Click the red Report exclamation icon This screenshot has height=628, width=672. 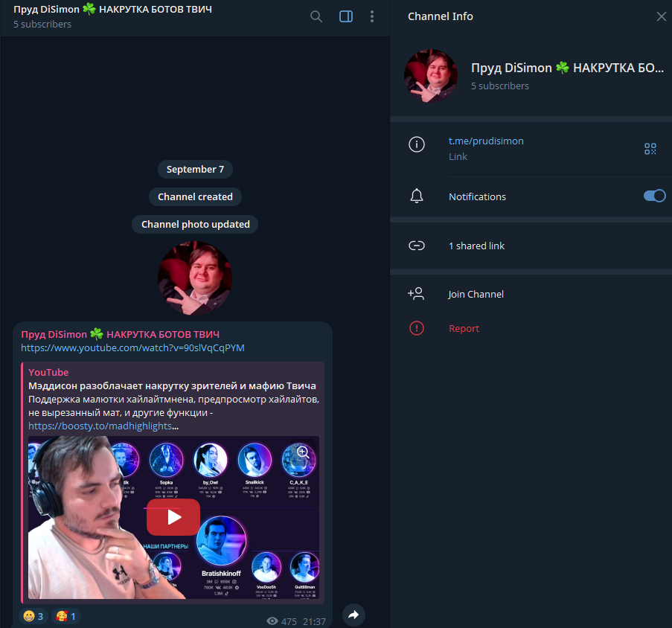[x=417, y=328]
